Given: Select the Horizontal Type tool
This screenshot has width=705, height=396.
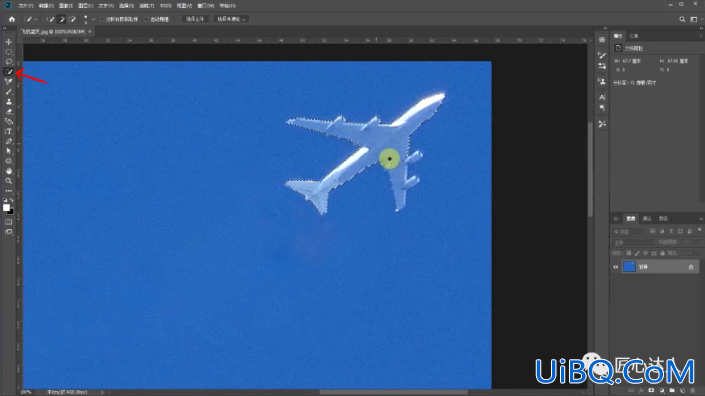Looking at the screenshot, I should point(9,131).
